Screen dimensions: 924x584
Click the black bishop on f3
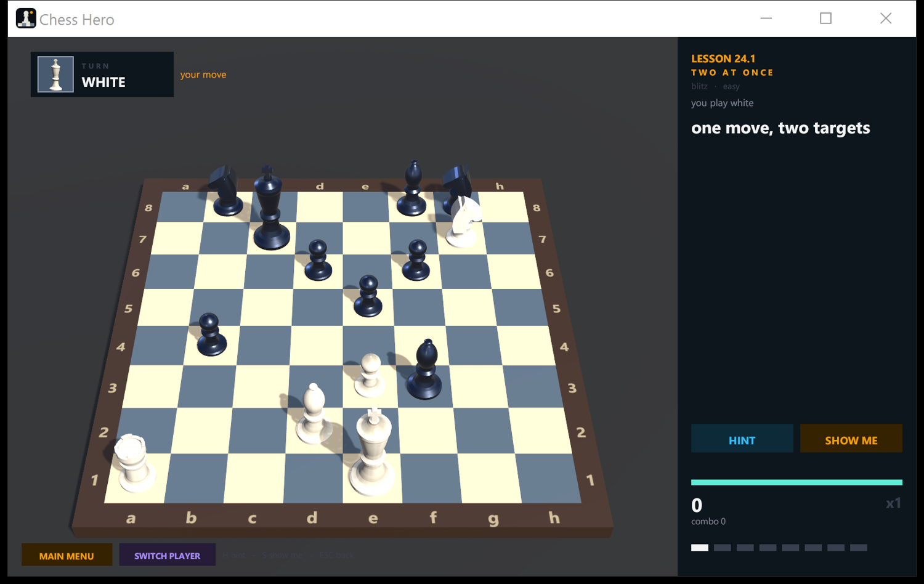click(x=424, y=369)
